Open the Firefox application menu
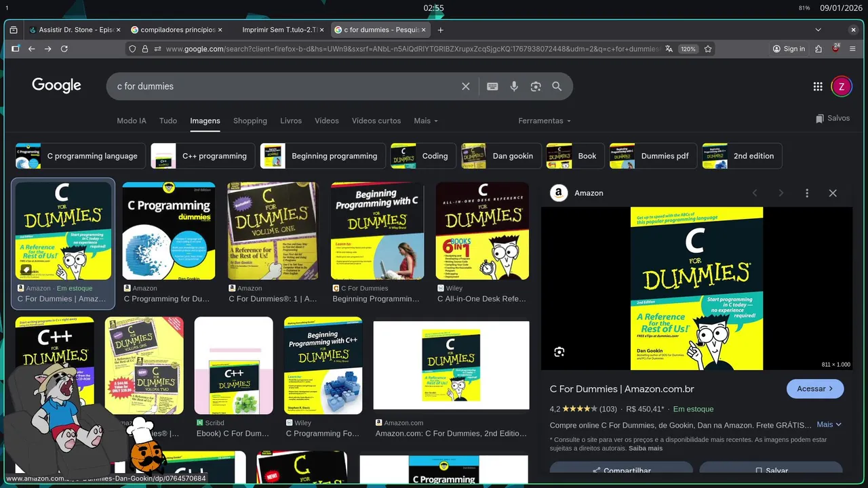868x488 pixels. coord(854,49)
